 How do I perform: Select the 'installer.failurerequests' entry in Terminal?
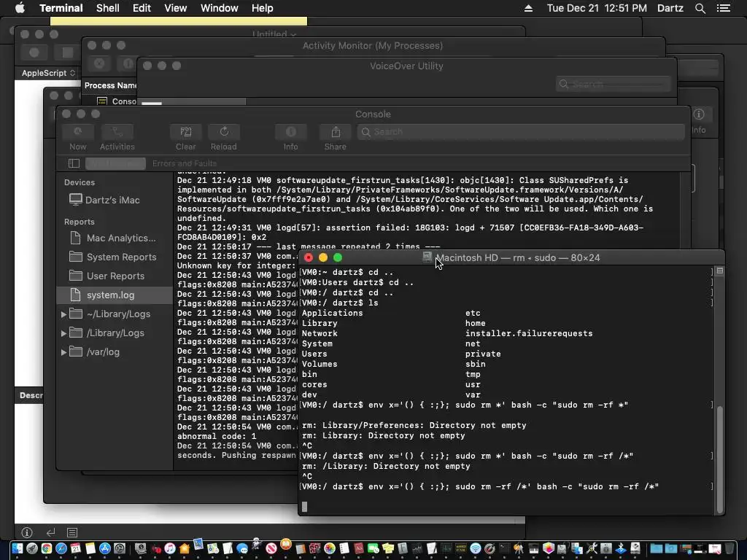coord(529,333)
